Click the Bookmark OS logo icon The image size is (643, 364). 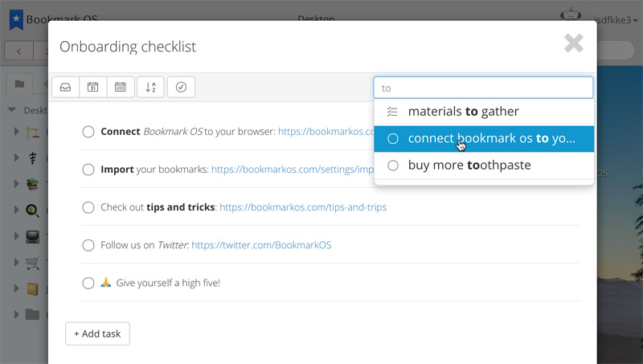(x=15, y=18)
